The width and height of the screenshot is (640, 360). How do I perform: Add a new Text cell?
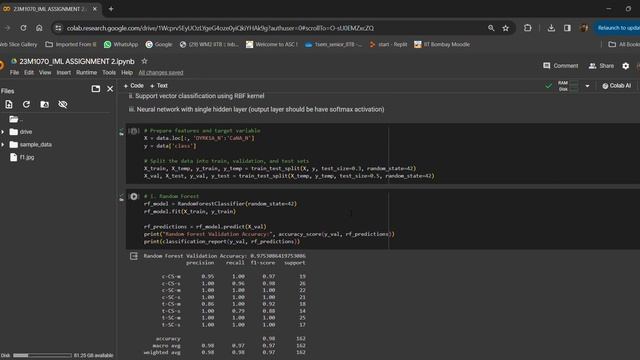[x=159, y=86]
